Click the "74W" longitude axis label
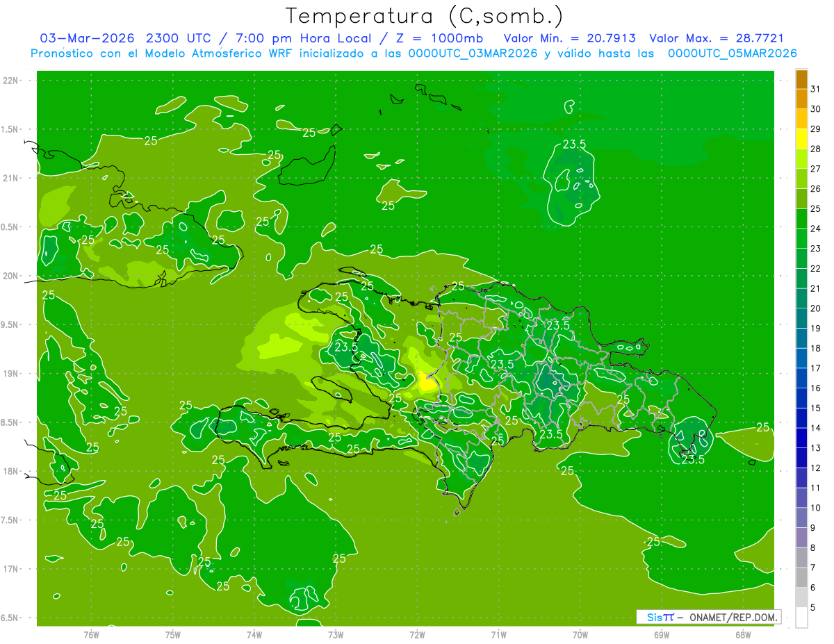The width and height of the screenshot is (834, 644). (x=254, y=634)
